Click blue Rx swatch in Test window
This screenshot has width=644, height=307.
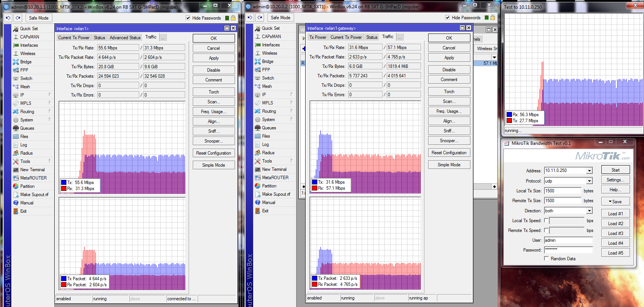pos(509,115)
